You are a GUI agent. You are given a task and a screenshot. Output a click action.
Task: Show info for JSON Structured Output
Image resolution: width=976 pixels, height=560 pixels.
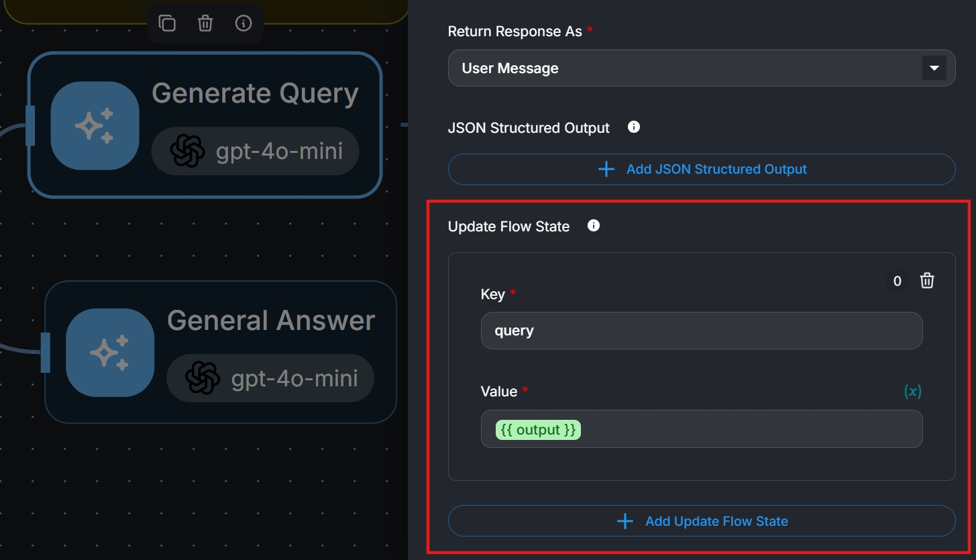(x=634, y=127)
